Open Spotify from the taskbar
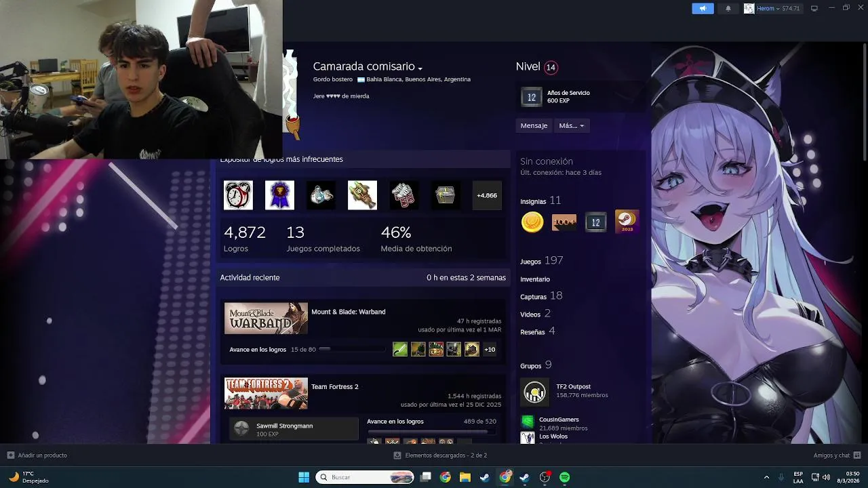868x488 pixels. 564,477
